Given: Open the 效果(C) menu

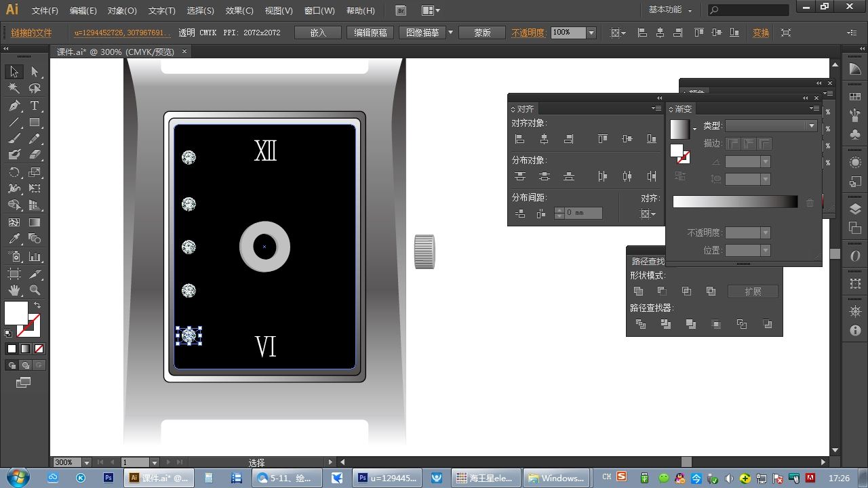Looking at the screenshot, I should 239,11.
